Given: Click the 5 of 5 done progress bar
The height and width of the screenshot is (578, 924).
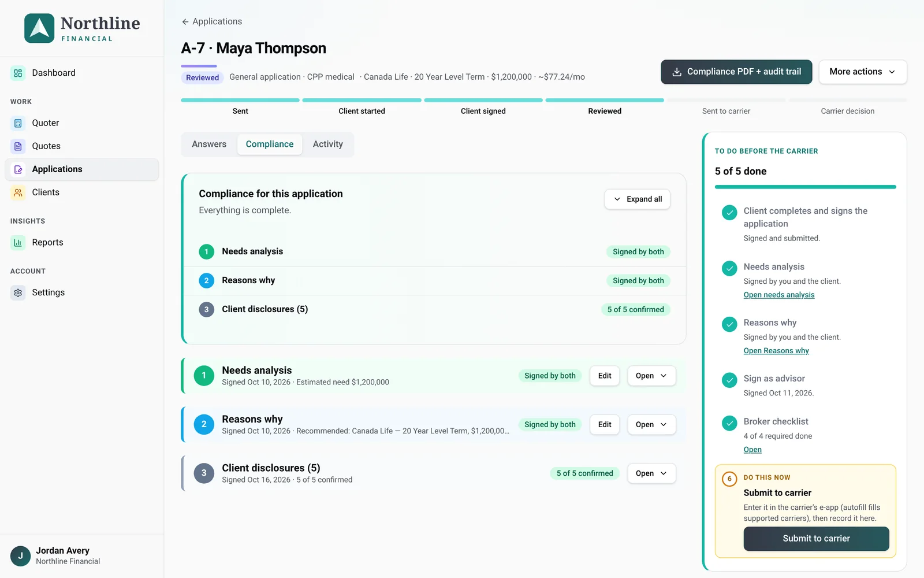Looking at the screenshot, I should point(806,187).
